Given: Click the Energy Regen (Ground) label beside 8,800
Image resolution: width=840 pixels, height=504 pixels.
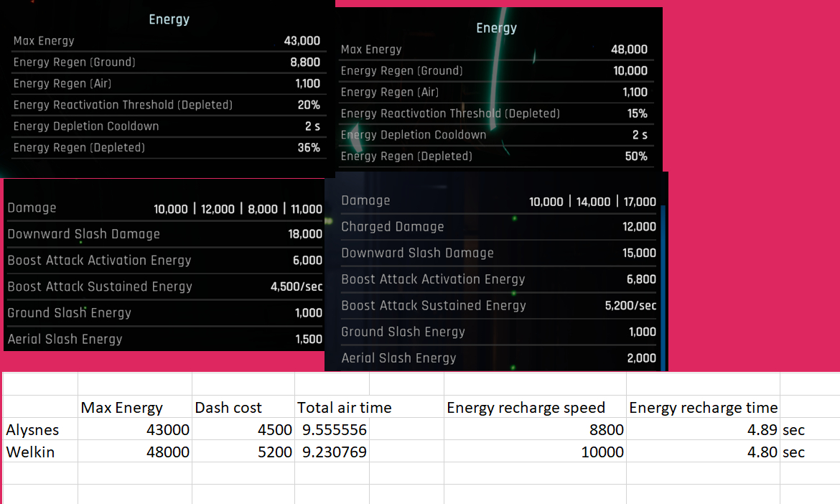Looking at the screenshot, I should coord(75,62).
